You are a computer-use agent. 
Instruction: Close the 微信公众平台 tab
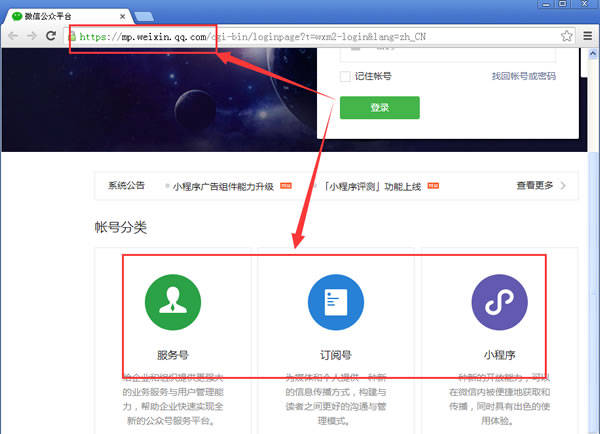click(x=122, y=16)
